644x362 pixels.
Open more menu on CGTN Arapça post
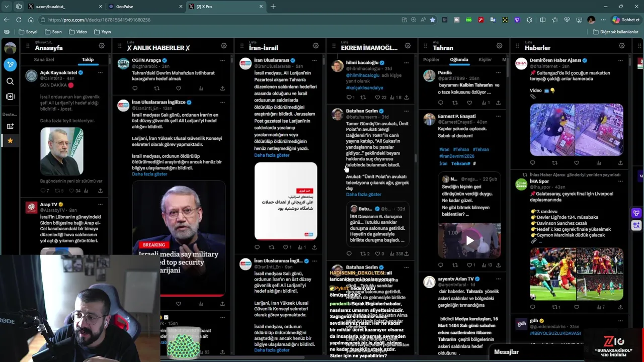point(222,60)
